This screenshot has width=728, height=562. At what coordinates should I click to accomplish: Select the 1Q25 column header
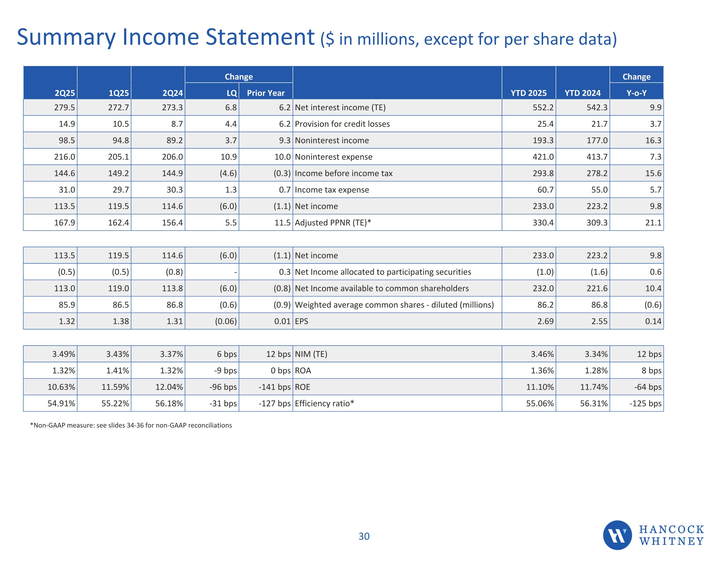point(118,93)
